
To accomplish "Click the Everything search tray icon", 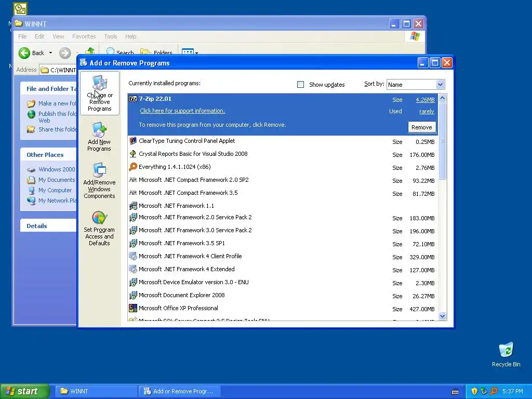I will (x=494, y=391).
